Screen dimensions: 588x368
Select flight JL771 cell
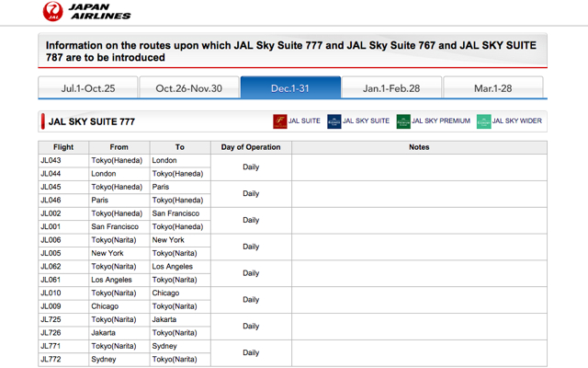click(63, 346)
